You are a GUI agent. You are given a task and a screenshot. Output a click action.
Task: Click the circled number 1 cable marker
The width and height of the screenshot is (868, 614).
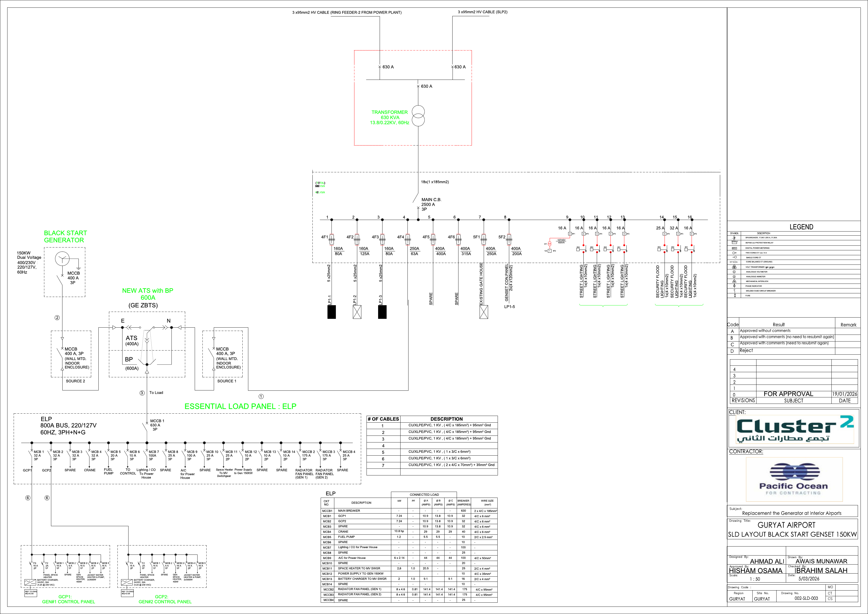point(261,396)
